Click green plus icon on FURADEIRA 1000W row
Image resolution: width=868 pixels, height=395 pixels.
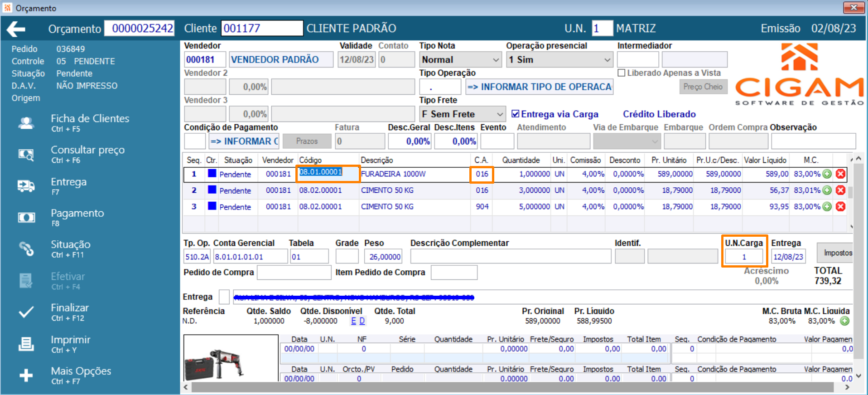coord(827,174)
